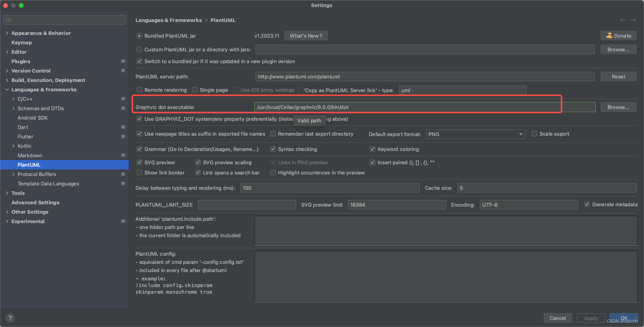Click the search magnifier icon in settings

tap(8, 20)
